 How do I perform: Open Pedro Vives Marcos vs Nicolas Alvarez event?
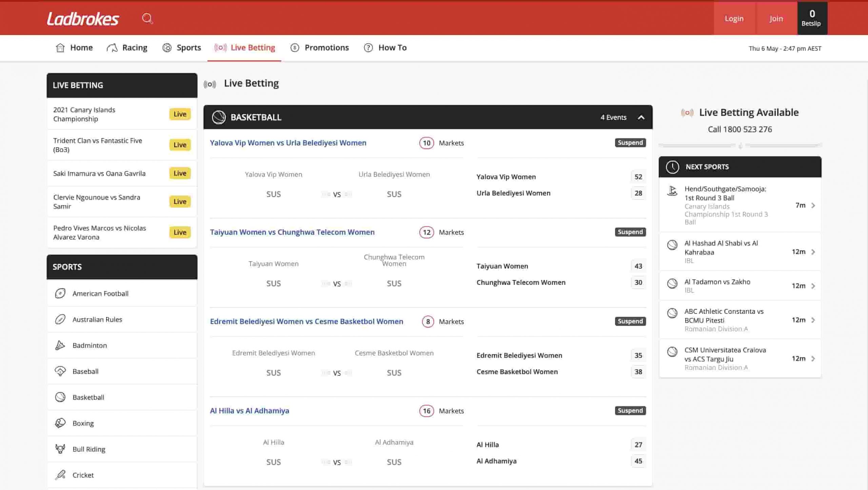pos(122,232)
